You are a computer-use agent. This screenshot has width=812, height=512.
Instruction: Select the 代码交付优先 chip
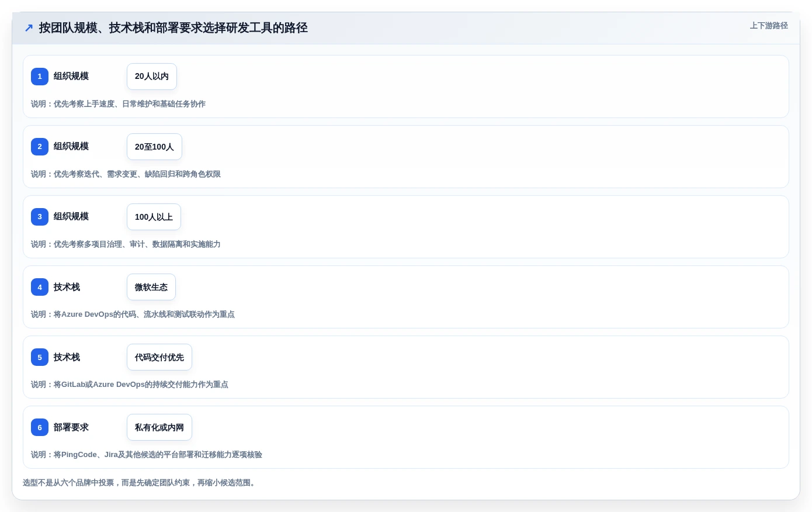pyautogui.click(x=159, y=357)
